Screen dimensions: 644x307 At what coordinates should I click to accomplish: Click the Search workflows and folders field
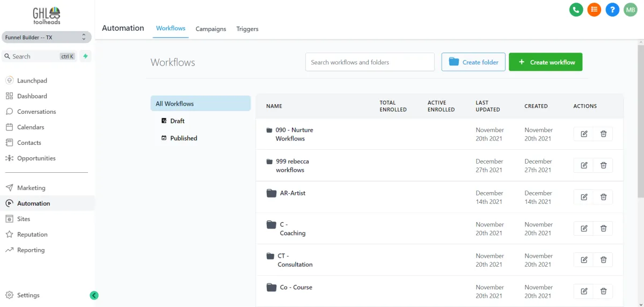point(370,62)
